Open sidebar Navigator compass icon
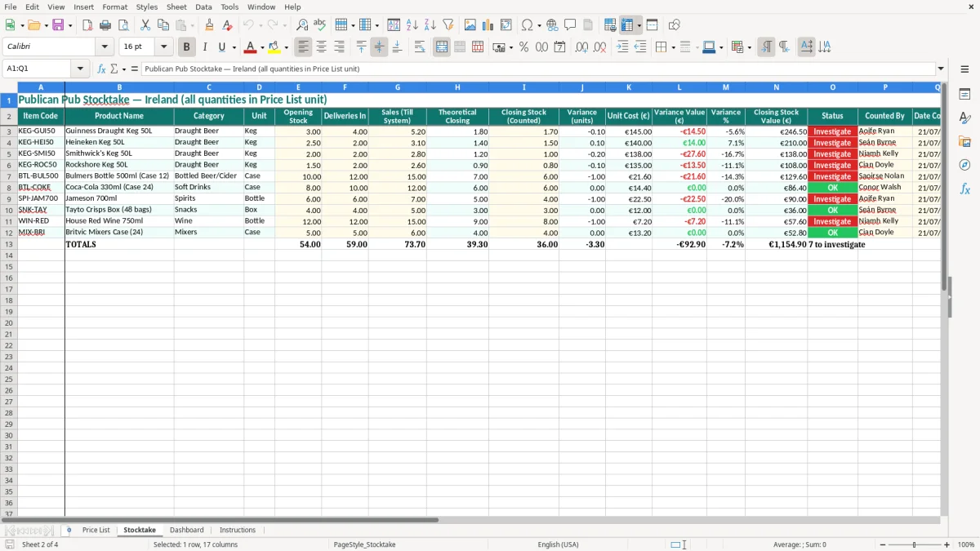This screenshot has width=980, height=551. [x=964, y=165]
